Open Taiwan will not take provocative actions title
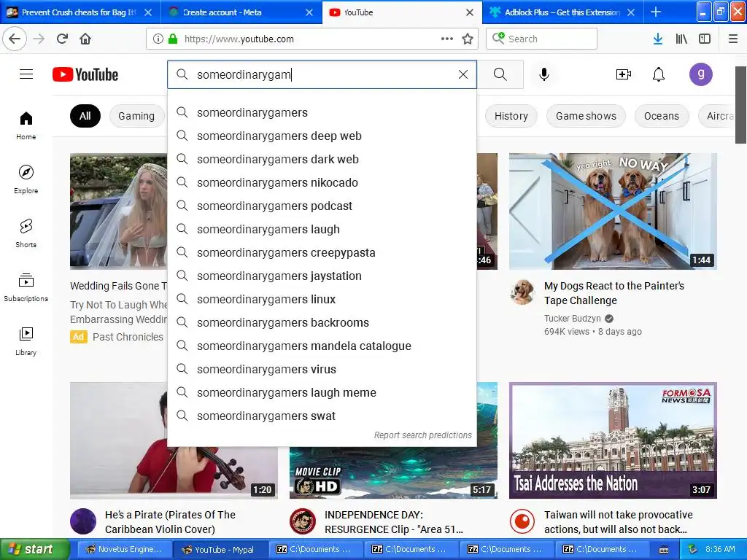Image resolution: width=747 pixels, height=560 pixels. tap(619, 522)
